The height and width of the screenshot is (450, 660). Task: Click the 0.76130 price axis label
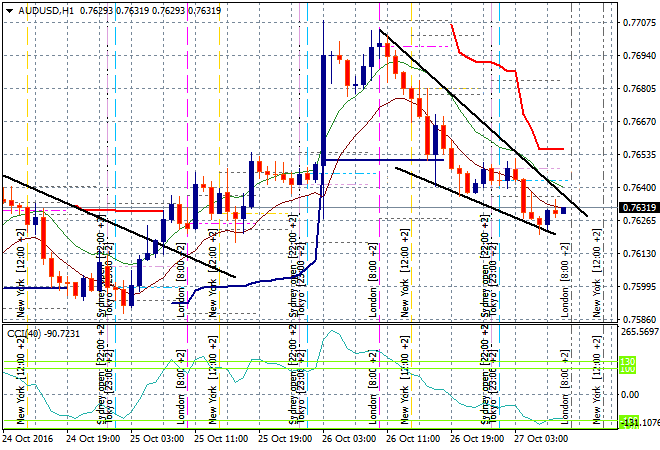(x=639, y=253)
